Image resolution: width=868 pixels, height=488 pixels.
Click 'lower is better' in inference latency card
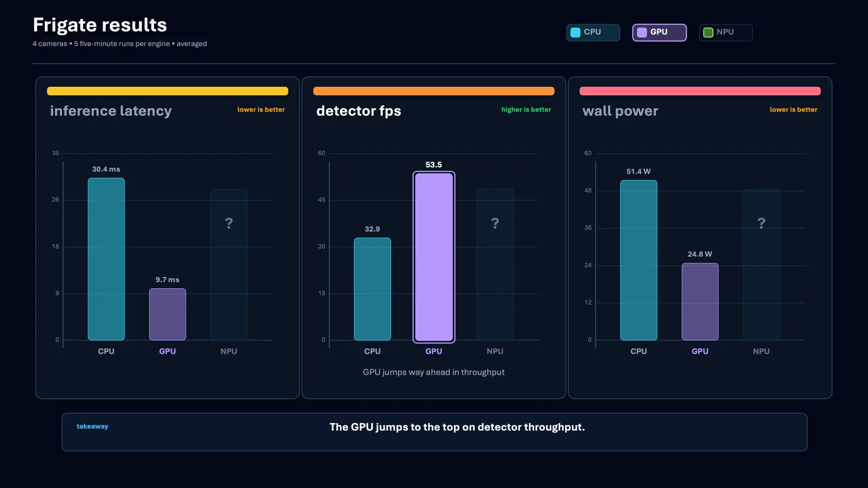click(261, 109)
